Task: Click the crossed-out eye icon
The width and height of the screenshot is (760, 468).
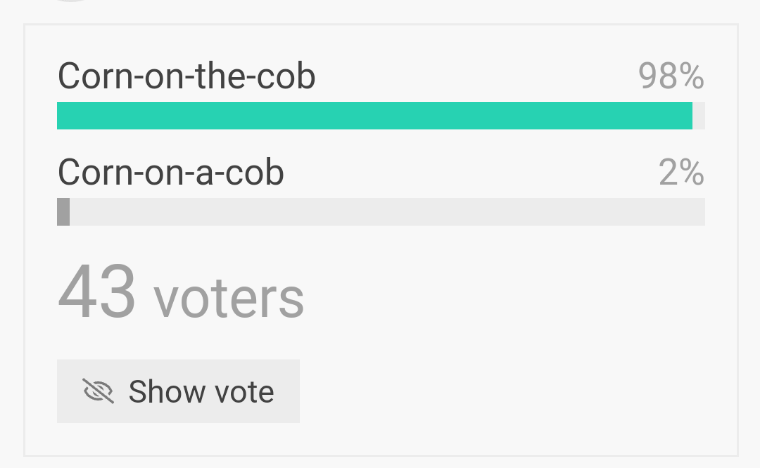Action: click(x=98, y=391)
